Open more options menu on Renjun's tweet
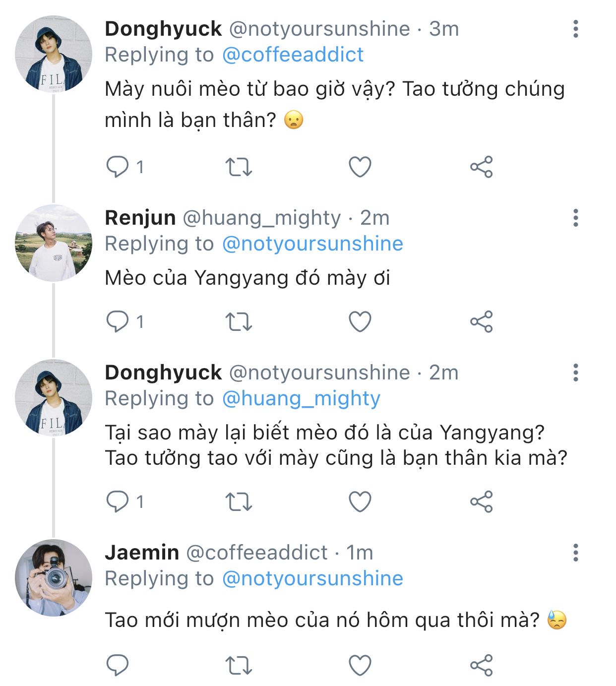Image resolution: width=616 pixels, height=686 pixels. [x=575, y=218]
